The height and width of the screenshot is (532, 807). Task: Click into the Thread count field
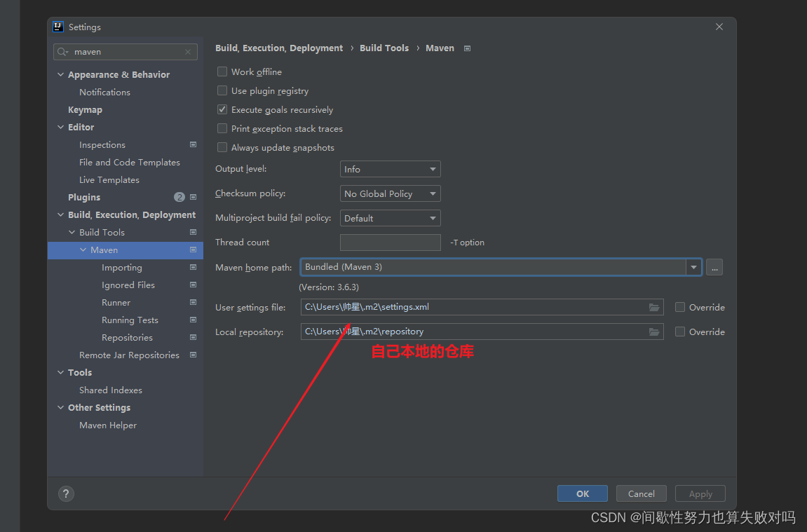(x=390, y=243)
